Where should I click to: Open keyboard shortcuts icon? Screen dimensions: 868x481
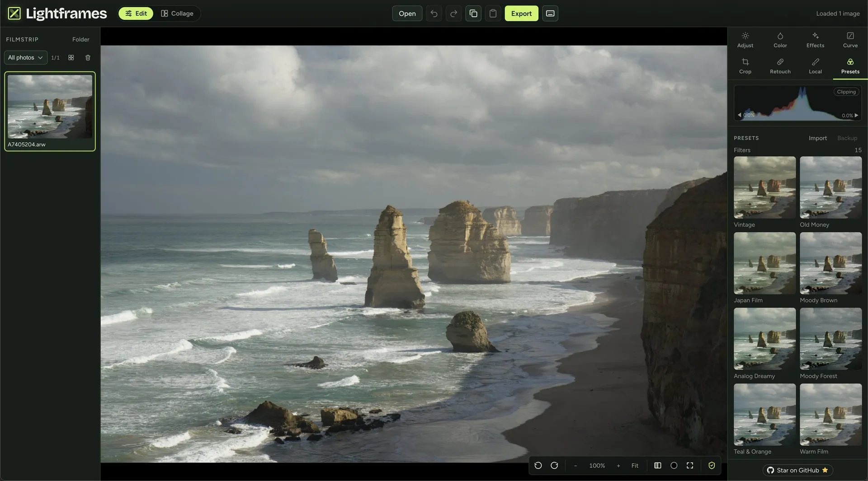pos(550,14)
